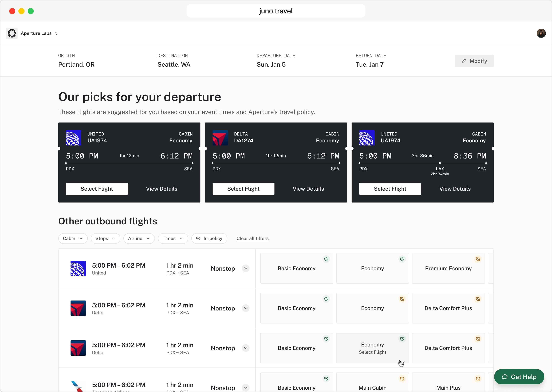This screenshot has height=392, width=552.
Task: Open the Cabin filter dropdown
Action: [x=73, y=238]
